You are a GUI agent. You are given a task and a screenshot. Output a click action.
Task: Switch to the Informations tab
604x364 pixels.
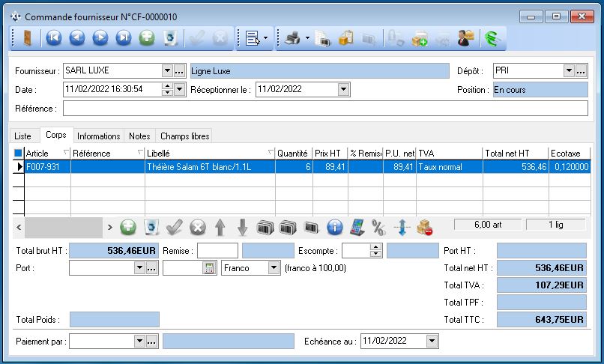point(98,136)
